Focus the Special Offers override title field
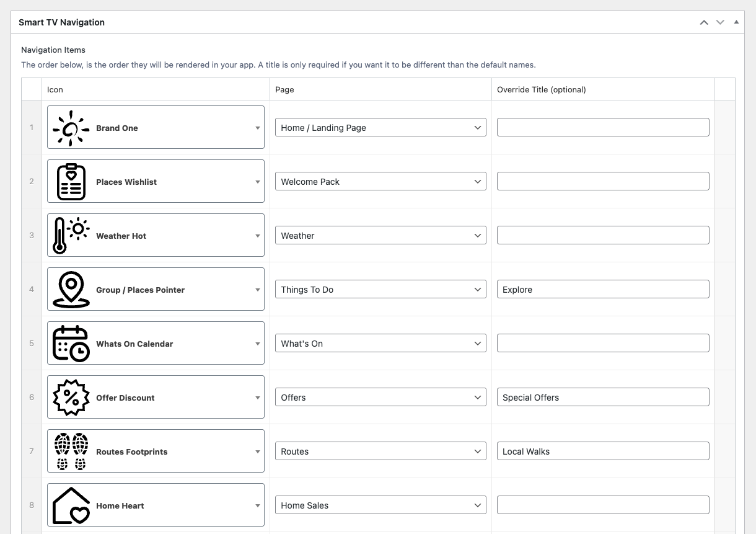Image resolution: width=756 pixels, height=534 pixels. point(602,398)
